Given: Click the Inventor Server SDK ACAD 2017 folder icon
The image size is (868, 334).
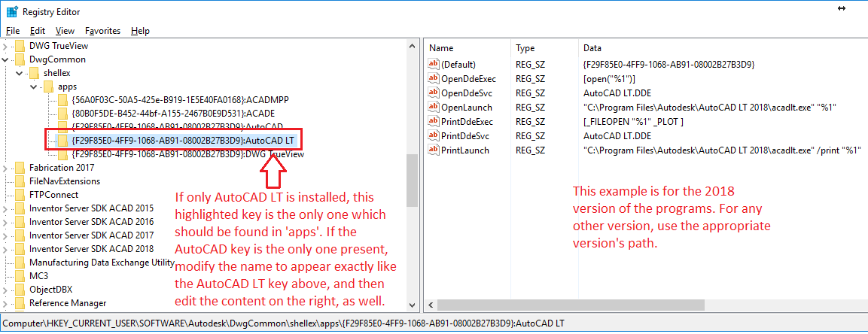Looking at the screenshot, I should [x=20, y=235].
